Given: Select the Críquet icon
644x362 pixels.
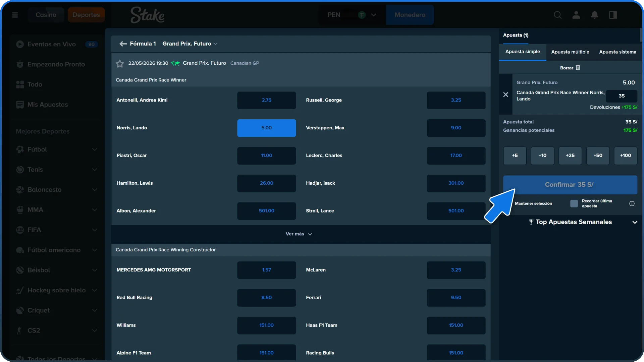Looking at the screenshot, I should (x=20, y=310).
